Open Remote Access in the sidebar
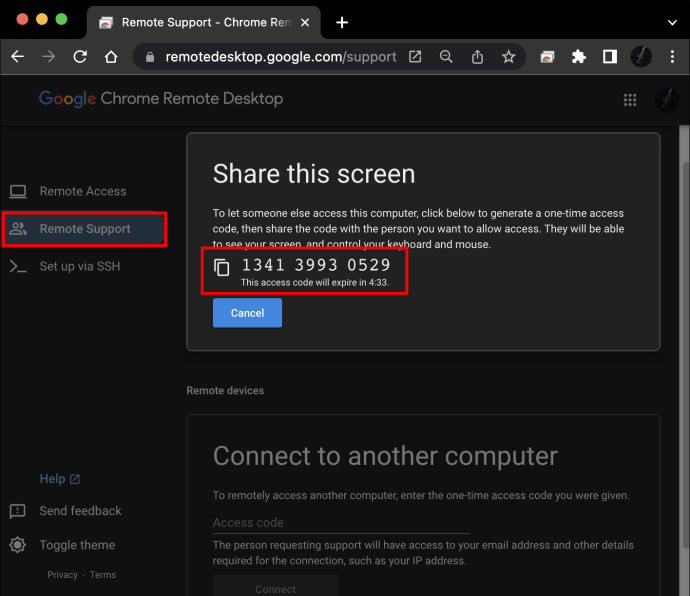Viewport: 690px width, 596px height. tap(84, 191)
